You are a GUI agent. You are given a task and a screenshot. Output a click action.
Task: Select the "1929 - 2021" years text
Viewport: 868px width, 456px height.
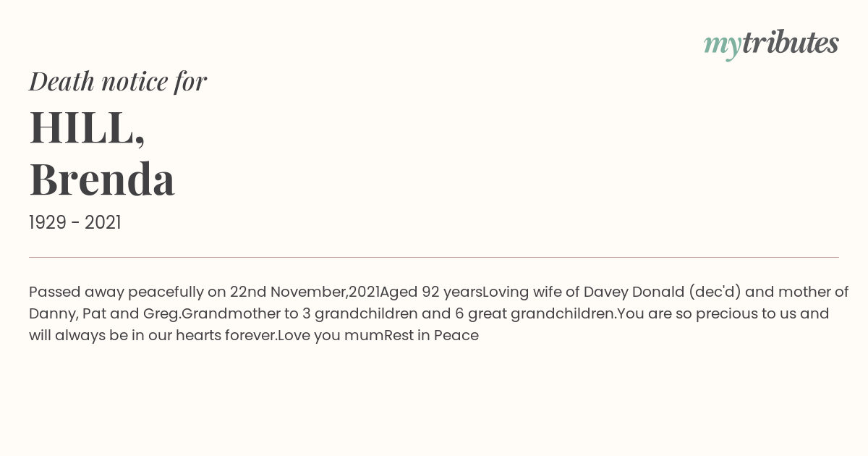(75, 222)
